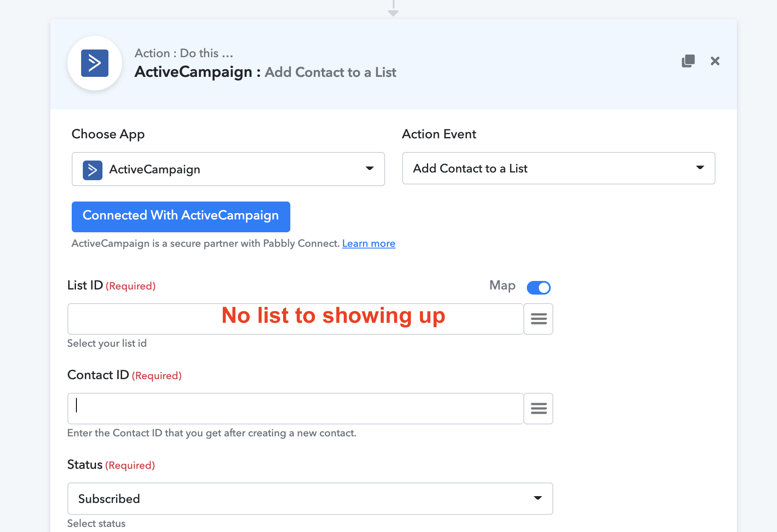Click the Contact ID helper text below the field
This screenshot has height=532, width=777.
click(x=212, y=433)
